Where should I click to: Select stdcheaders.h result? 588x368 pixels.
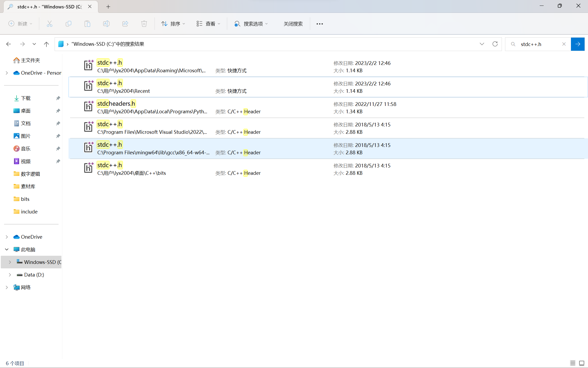(x=328, y=108)
